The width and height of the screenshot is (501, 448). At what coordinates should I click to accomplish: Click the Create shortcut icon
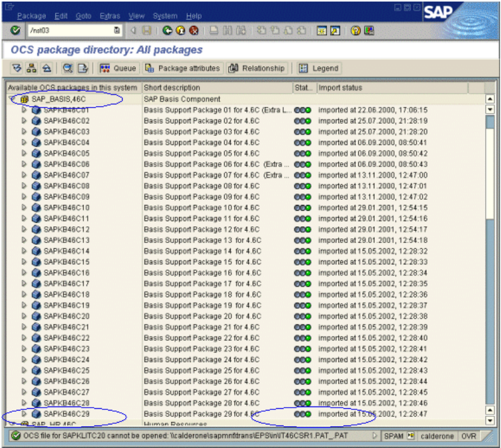tap(335, 31)
